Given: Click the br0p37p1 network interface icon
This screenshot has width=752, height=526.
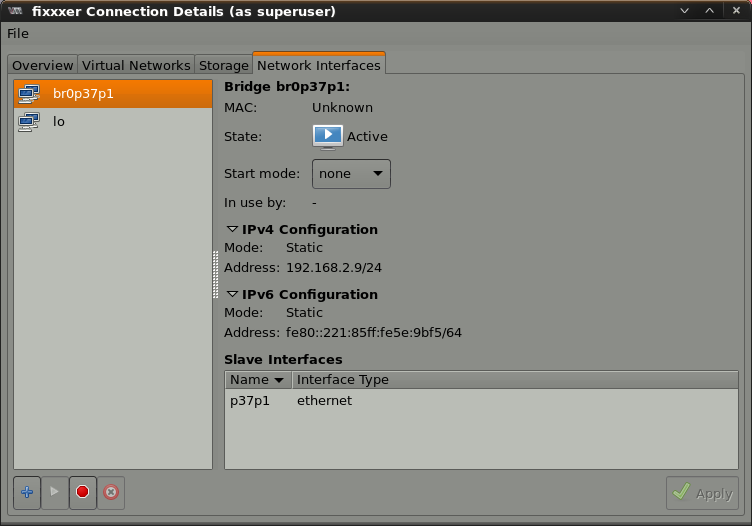Looking at the screenshot, I should coord(29,94).
